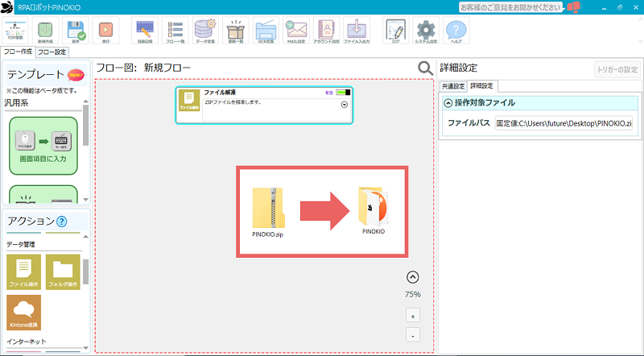Open the TOP画面 home screen icon
The width and height of the screenshot is (644, 356).
pos(15,31)
